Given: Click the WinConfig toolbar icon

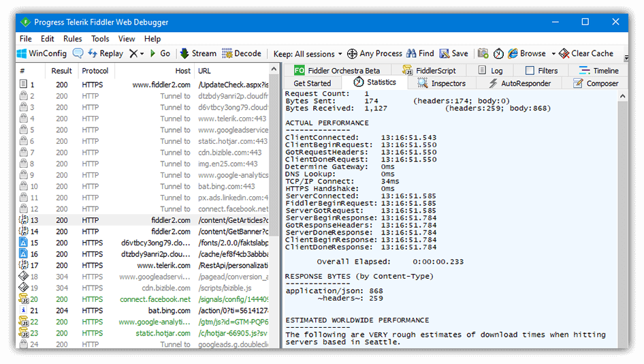Looking at the screenshot, I should [22, 53].
